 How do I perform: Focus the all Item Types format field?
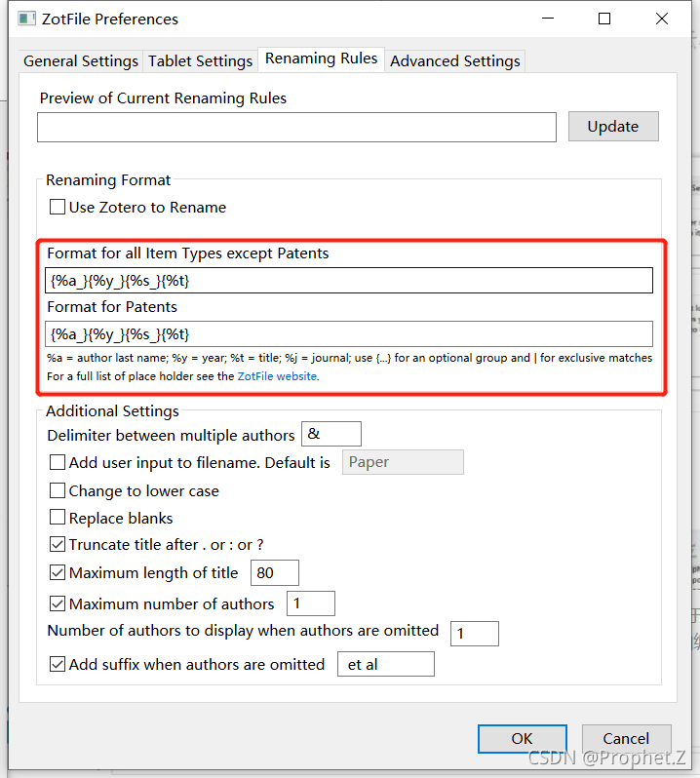pos(349,281)
